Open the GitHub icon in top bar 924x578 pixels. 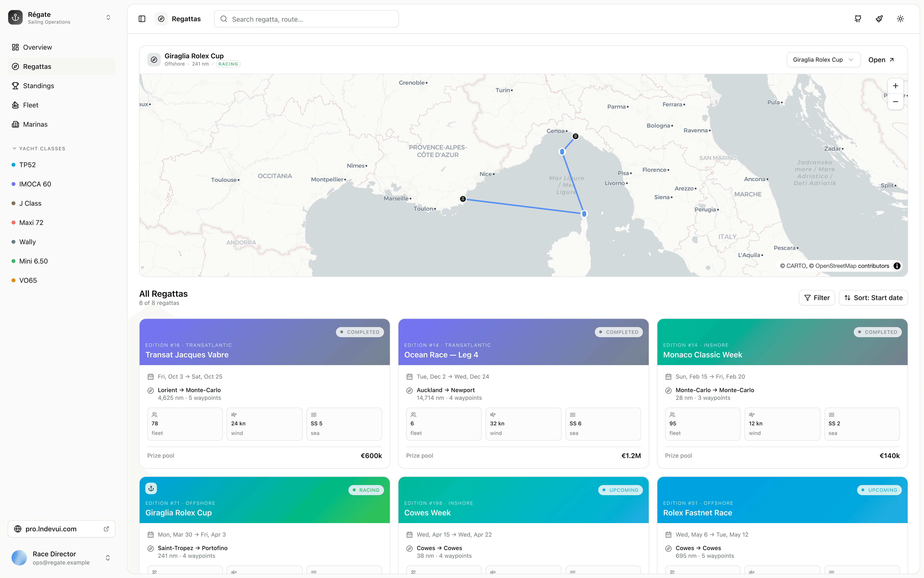[858, 19]
